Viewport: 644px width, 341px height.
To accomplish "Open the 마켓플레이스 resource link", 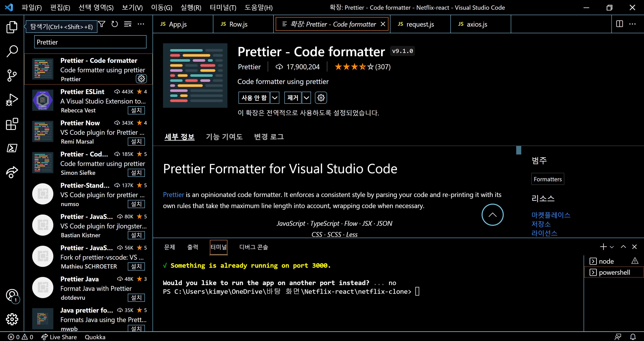I will (551, 215).
